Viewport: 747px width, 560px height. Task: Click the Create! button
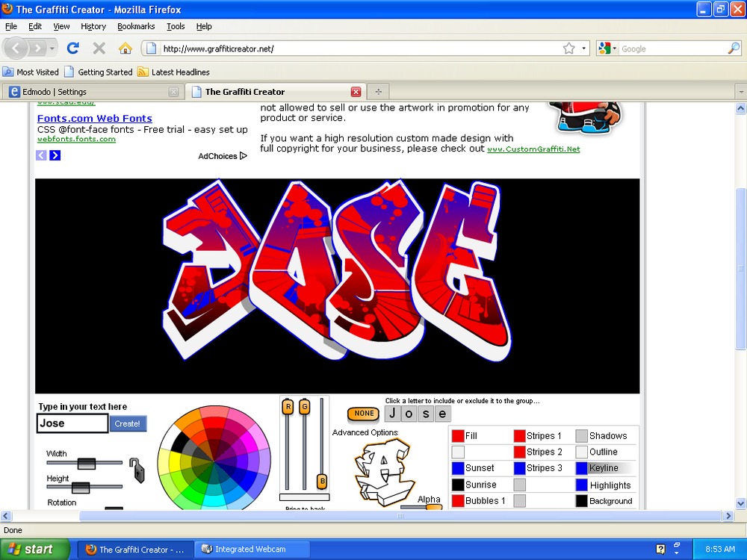(127, 423)
